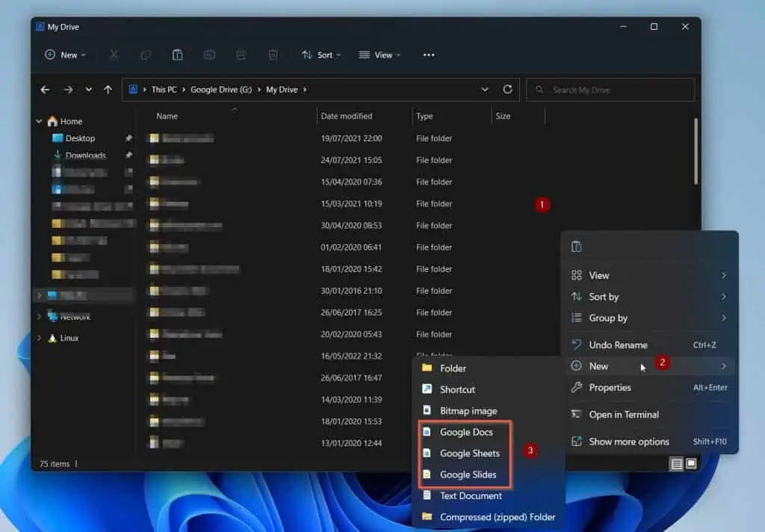Screen dimensions: 765x532
Task: Go up one folder level with the up arrow
Action: (x=108, y=90)
